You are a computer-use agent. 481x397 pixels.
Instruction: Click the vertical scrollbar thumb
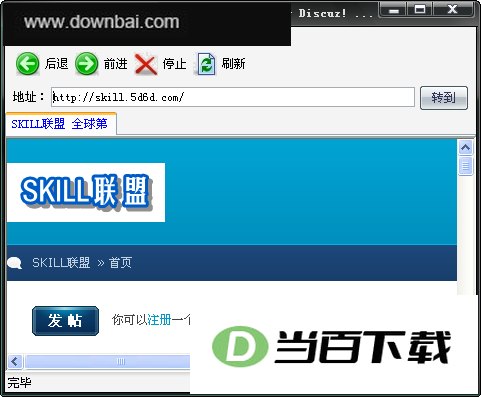pos(466,166)
